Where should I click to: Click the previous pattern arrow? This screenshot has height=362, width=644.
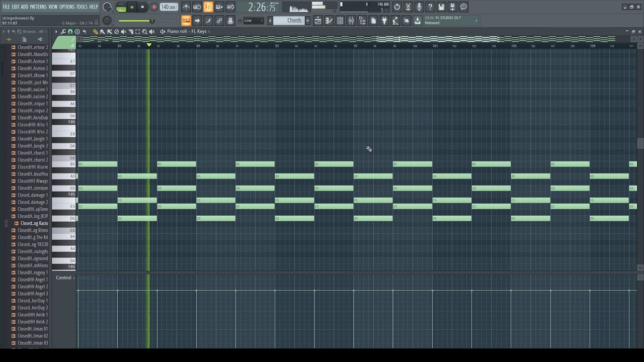pyautogui.click(x=270, y=21)
